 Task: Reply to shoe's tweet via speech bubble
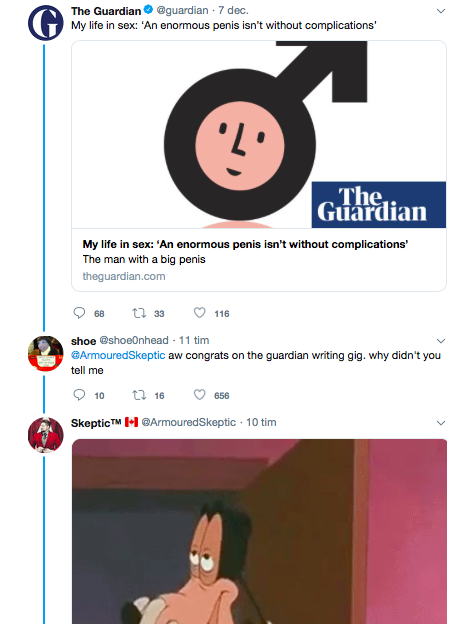79,395
